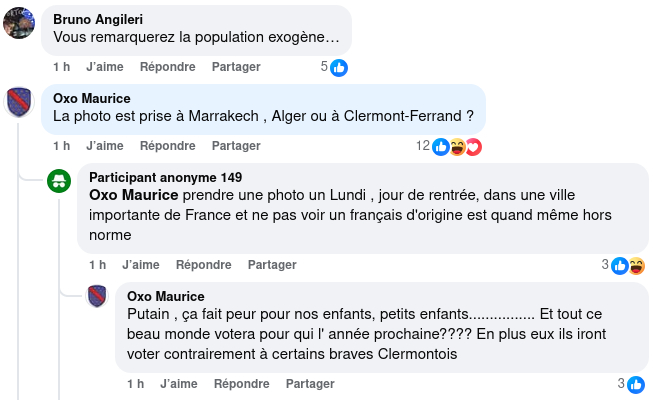
Task: Click the 1 h timestamp on Bruno's comment
Action: pos(61,67)
